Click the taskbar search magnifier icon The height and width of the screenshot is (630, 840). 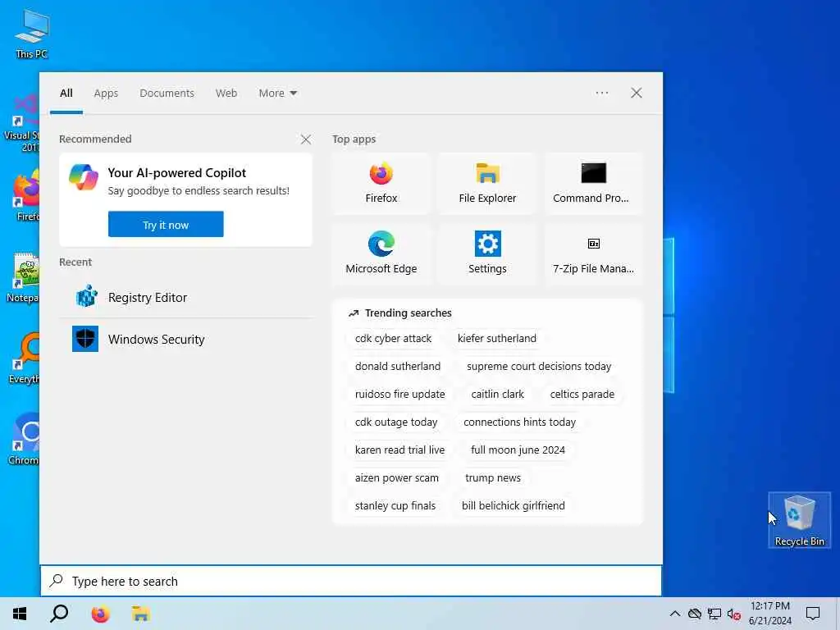pyautogui.click(x=59, y=614)
